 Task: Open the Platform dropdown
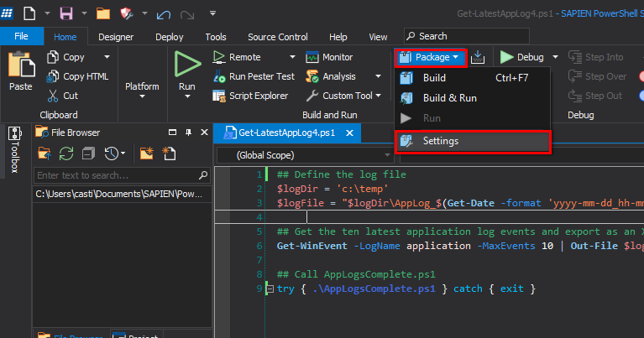(x=142, y=90)
